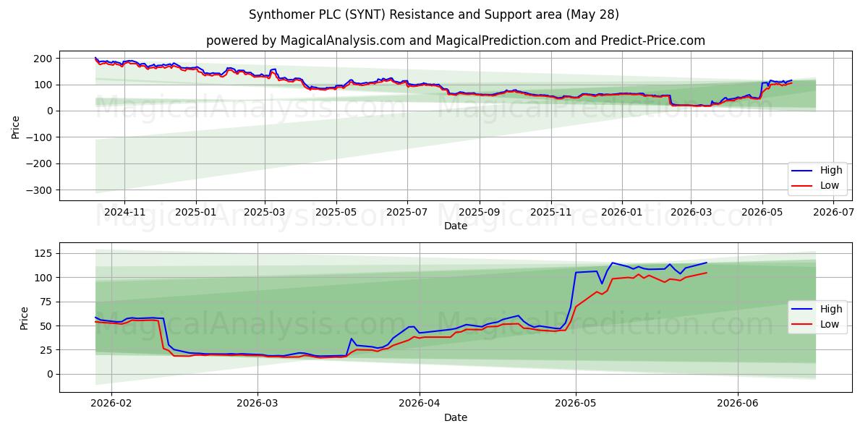Click the '25' price tick on bottom chart
868x434 pixels.
[x=47, y=350]
